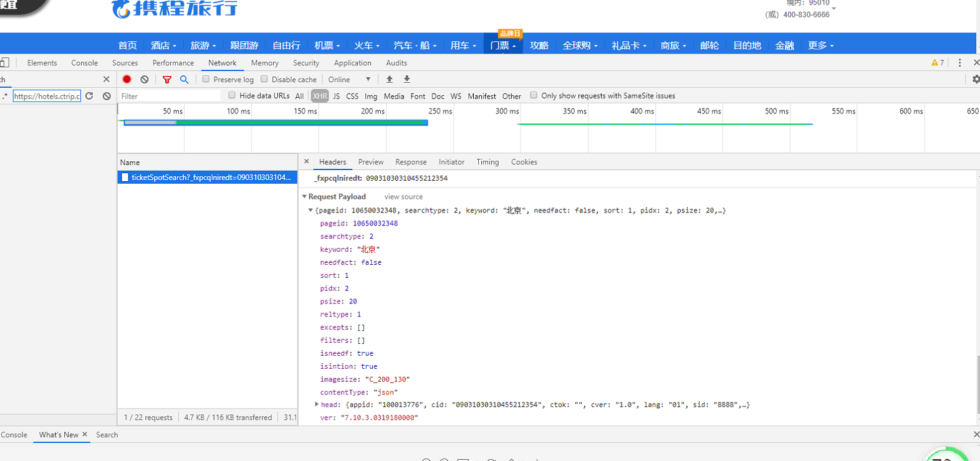Focus the network Filter input field
Image resolution: width=980 pixels, height=461 pixels.
(170, 96)
